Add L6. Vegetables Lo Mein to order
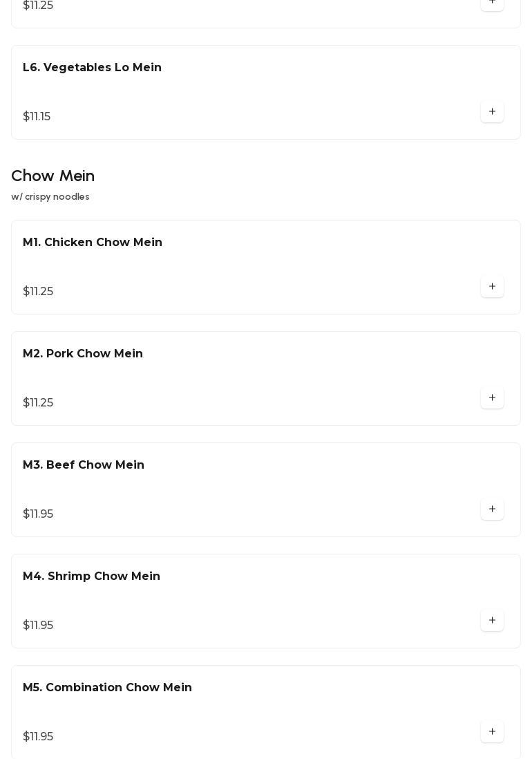The height and width of the screenshot is (759, 532). (492, 112)
